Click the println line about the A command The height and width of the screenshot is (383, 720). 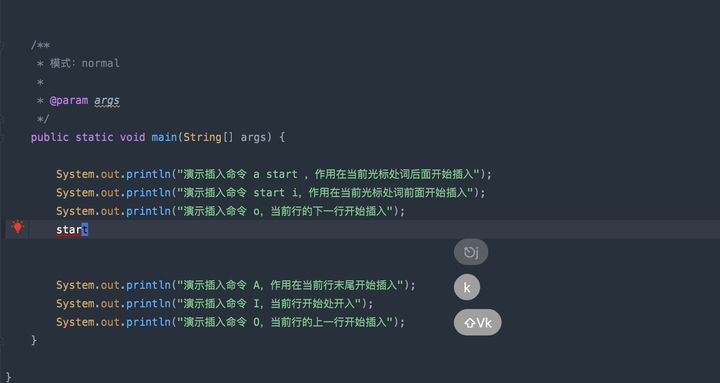click(x=236, y=285)
